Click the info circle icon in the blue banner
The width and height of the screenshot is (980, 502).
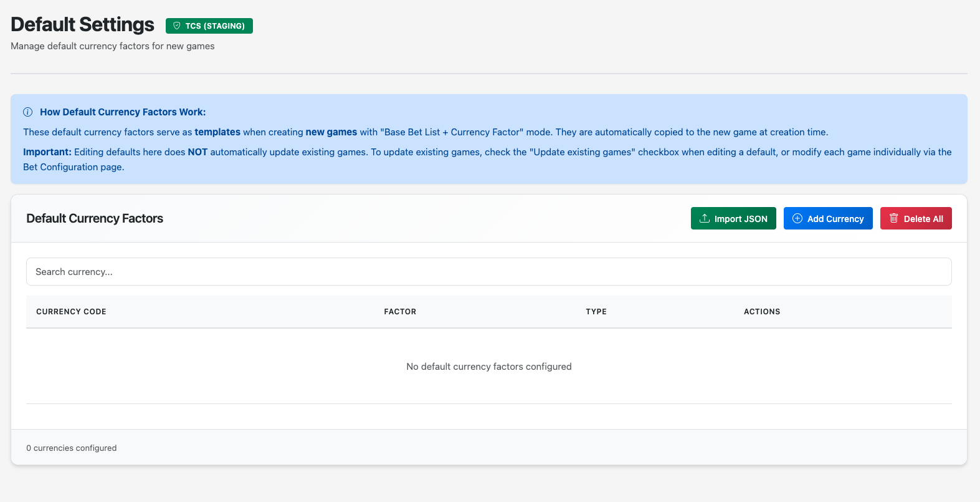pyautogui.click(x=28, y=112)
